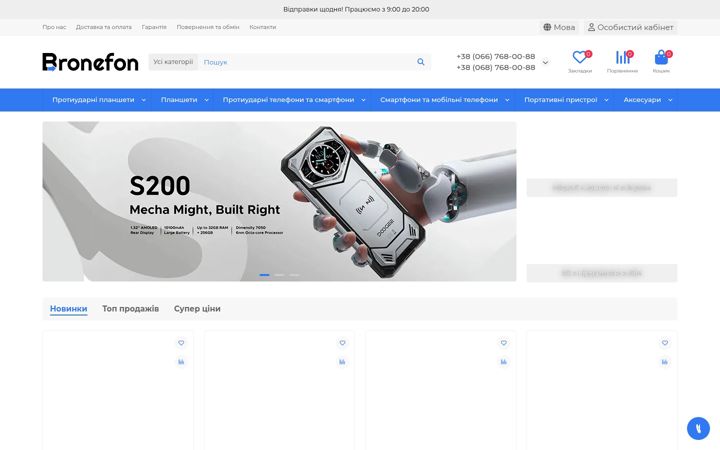This screenshot has width=720, height=450.
Task: Open the wishlist heart icon in header
Action: click(580, 57)
